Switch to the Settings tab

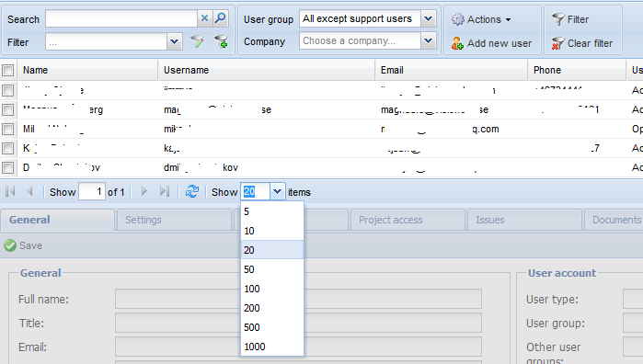(174, 220)
